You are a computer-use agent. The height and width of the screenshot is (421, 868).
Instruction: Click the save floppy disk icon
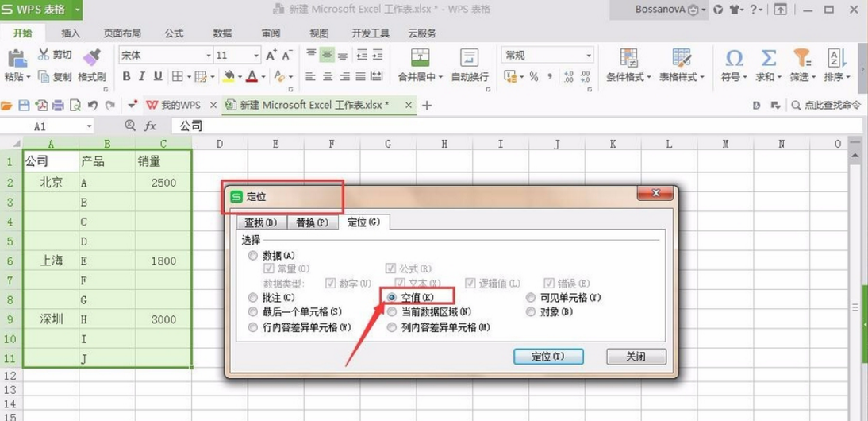click(24, 105)
